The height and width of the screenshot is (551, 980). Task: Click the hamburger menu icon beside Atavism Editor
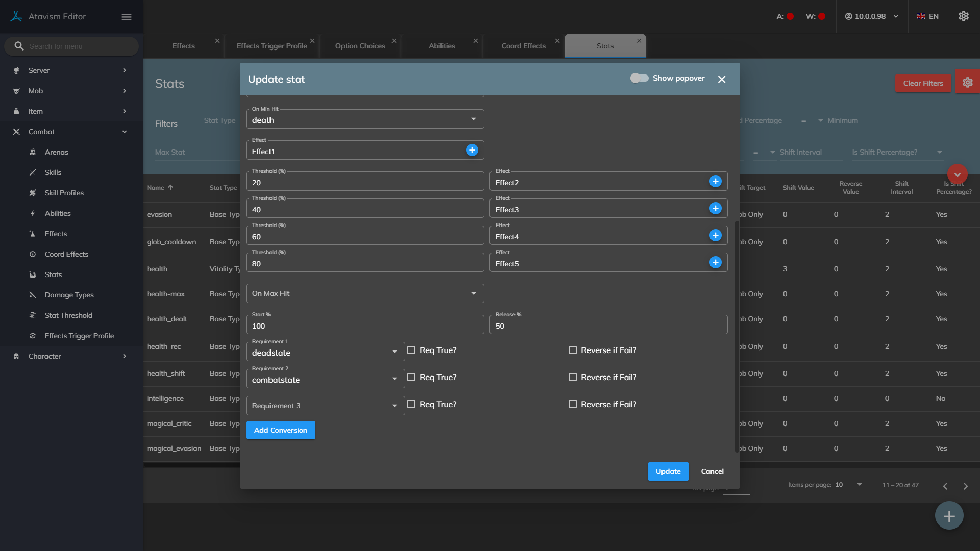click(127, 17)
